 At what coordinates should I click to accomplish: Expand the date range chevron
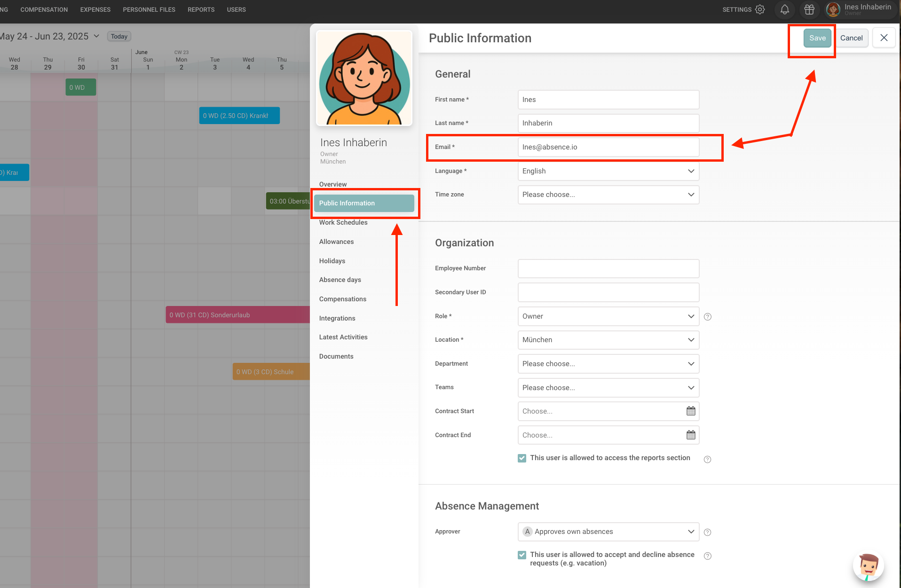pyautogui.click(x=96, y=36)
